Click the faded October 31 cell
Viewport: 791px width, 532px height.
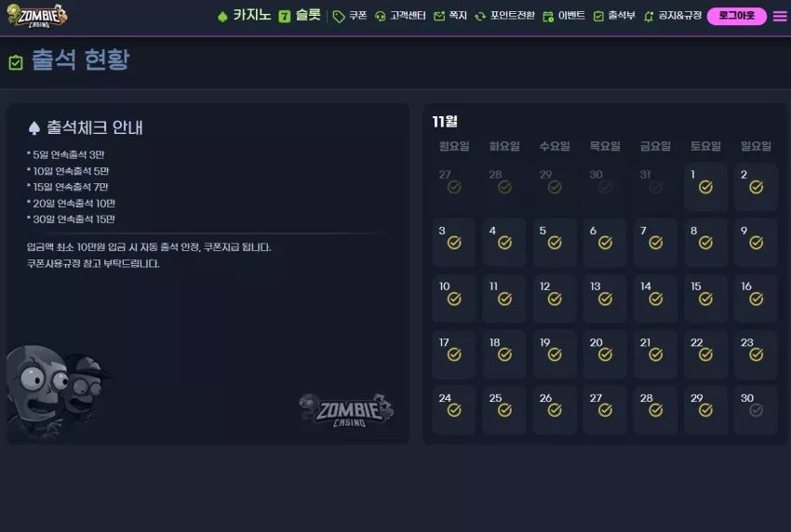click(655, 187)
